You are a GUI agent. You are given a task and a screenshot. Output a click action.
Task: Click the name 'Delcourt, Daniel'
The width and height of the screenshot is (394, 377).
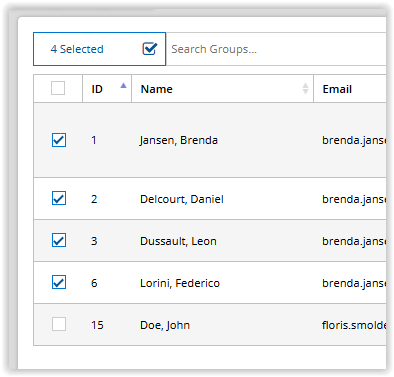coord(182,199)
